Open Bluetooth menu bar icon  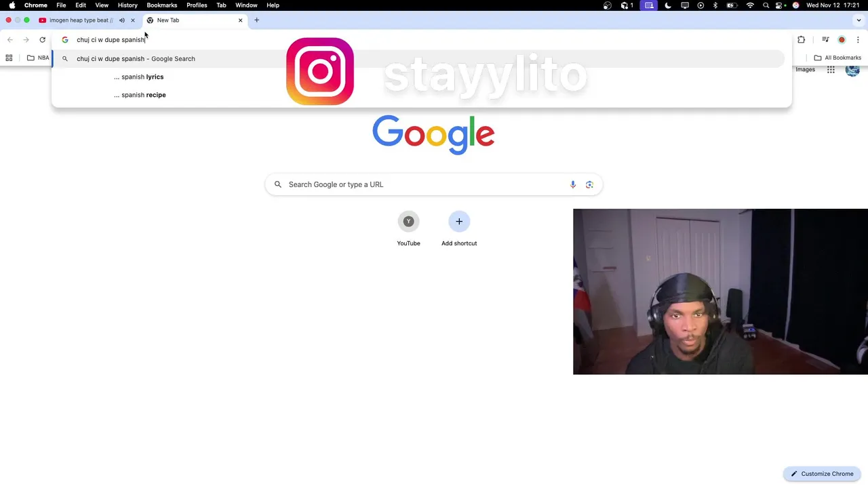pyautogui.click(x=715, y=5)
